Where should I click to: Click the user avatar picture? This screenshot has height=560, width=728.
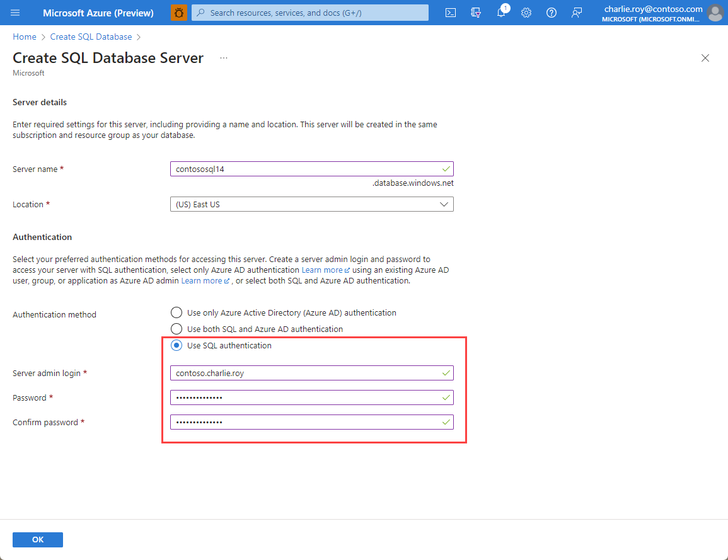click(x=715, y=13)
